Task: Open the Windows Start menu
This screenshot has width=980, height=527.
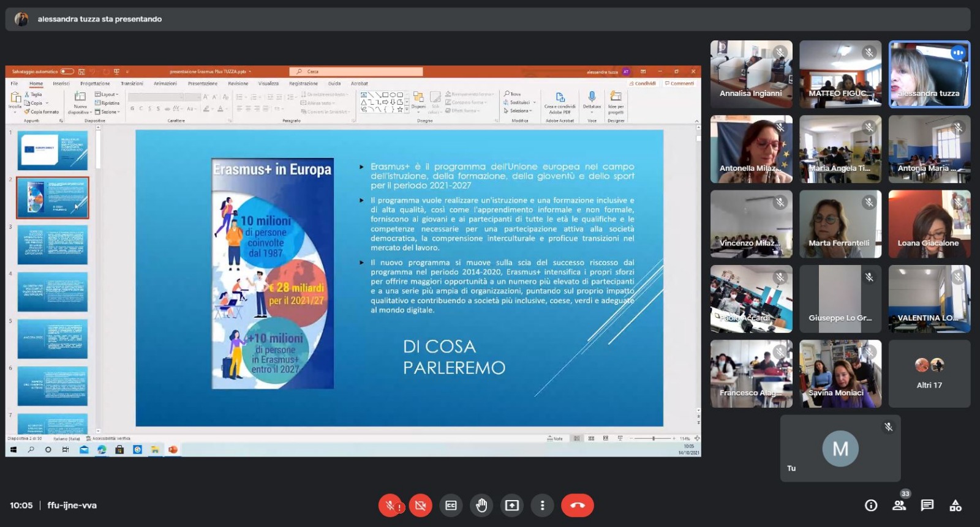Action: coord(13,449)
